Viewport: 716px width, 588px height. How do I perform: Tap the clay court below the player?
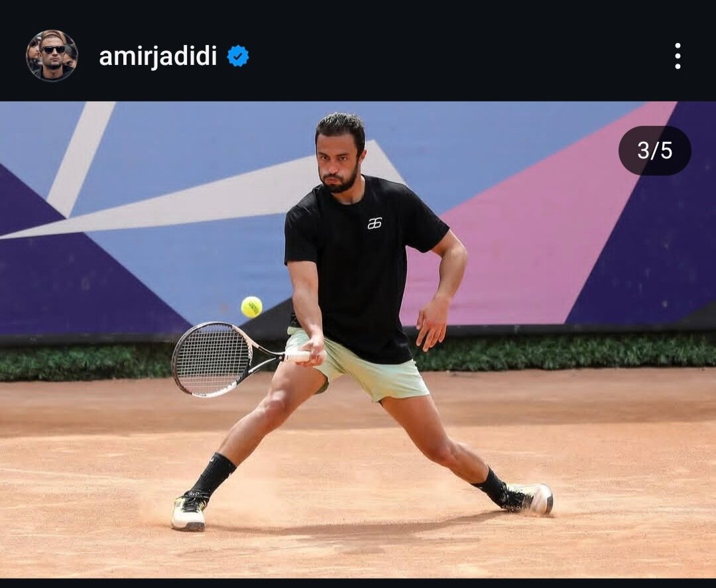(358, 544)
